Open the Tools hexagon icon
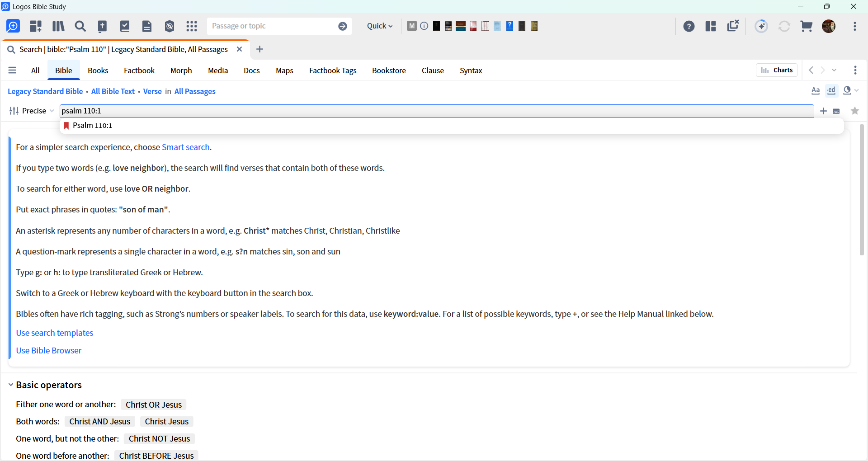The width and height of the screenshot is (868, 461). coord(170,26)
